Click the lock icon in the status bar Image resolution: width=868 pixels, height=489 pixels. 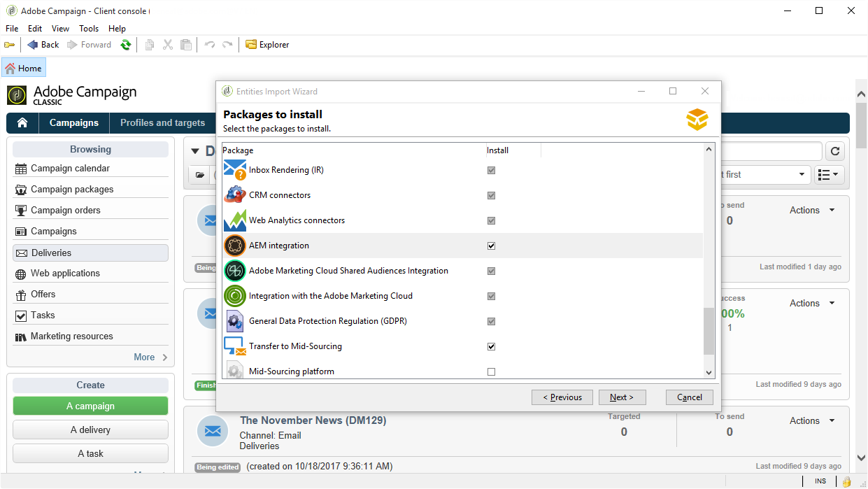tap(846, 481)
